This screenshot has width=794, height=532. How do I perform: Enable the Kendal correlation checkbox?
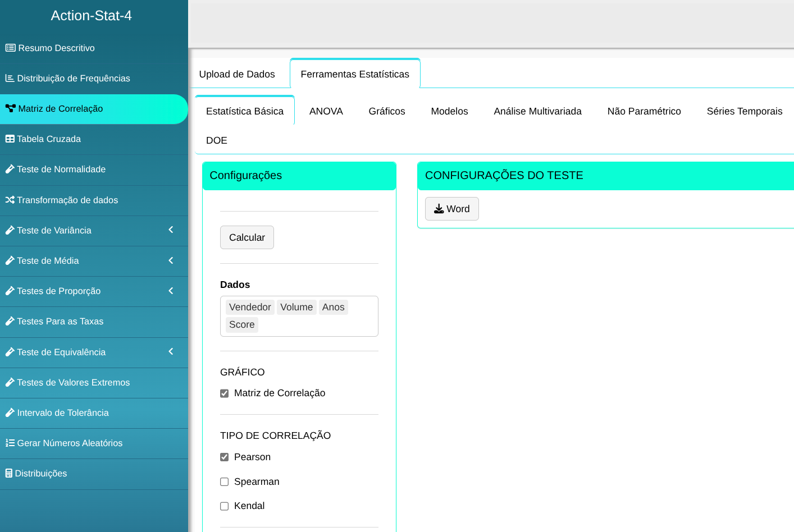[x=225, y=506]
